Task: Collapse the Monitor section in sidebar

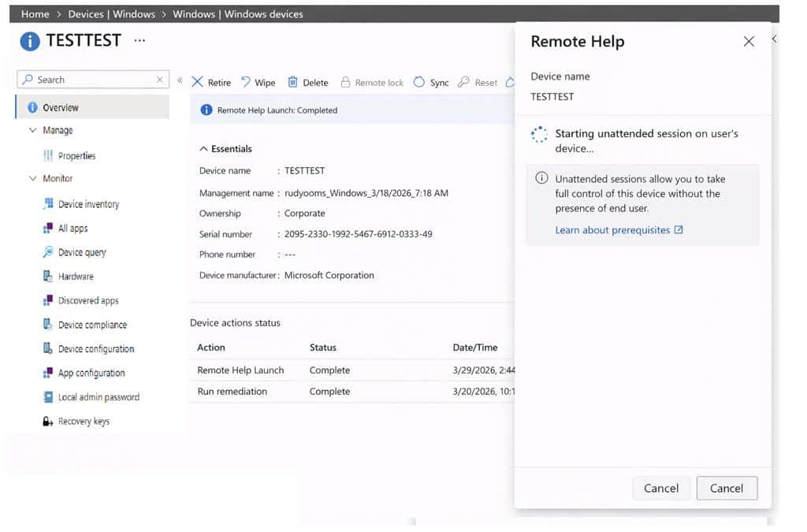Action: coord(33,178)
